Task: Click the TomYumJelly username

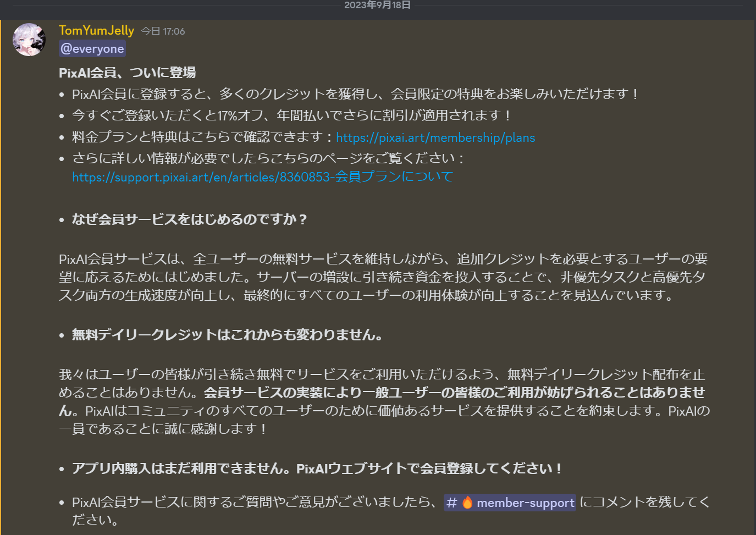Action: [96, 31]
